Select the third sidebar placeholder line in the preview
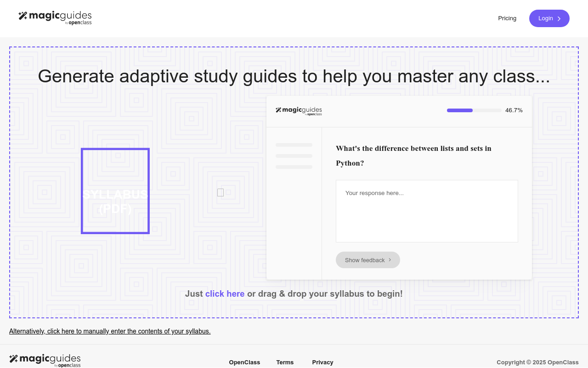 [294, 167]
